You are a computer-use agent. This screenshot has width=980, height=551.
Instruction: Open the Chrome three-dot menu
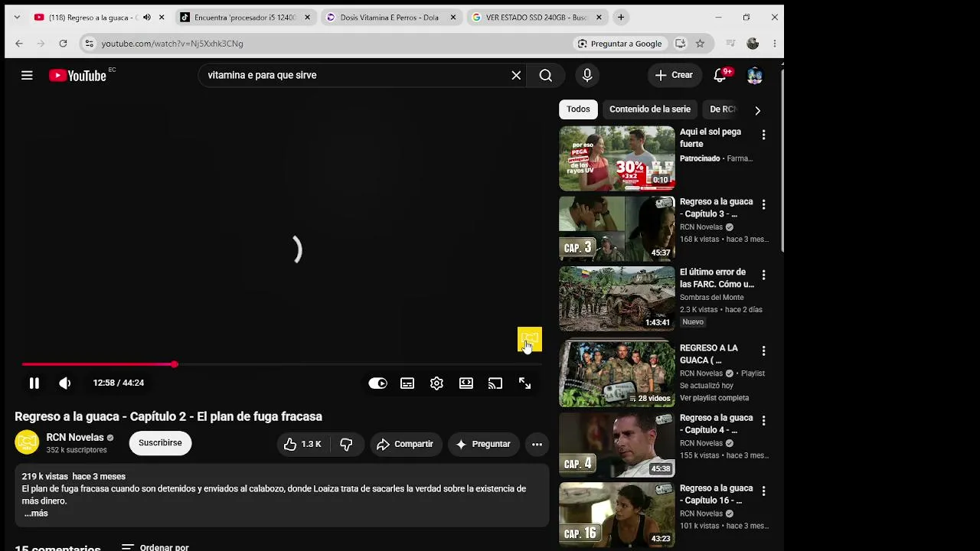coord(775,44)
